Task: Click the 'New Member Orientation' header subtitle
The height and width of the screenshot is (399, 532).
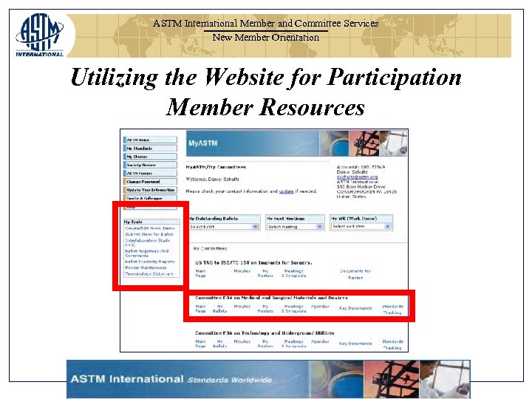Action: (x=266, y=38)
